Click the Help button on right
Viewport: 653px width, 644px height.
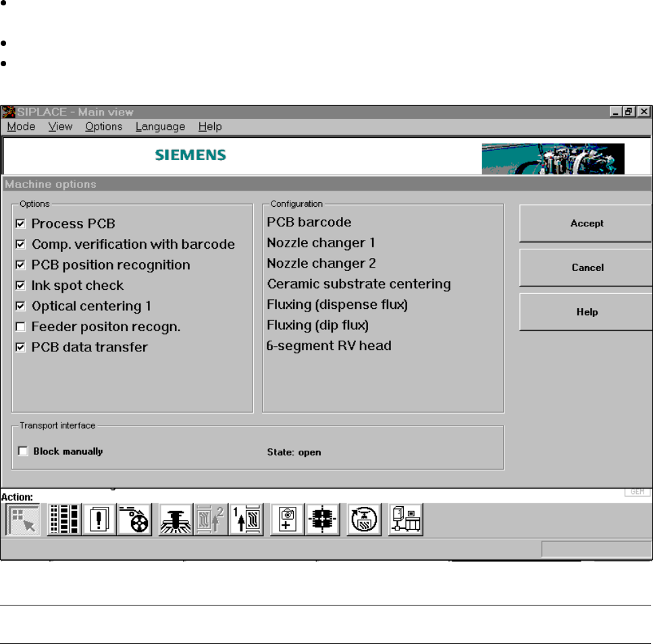(x=586, y=312)
